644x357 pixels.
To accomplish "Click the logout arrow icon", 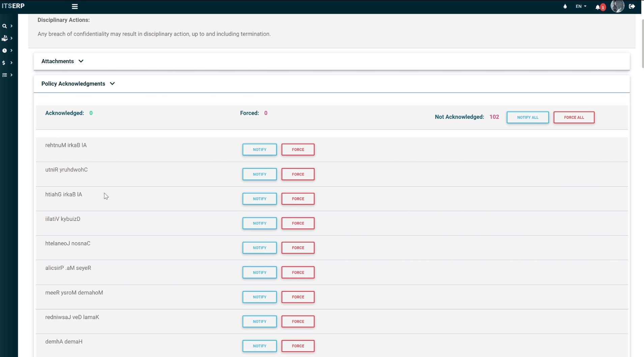I will coord(632,6).
